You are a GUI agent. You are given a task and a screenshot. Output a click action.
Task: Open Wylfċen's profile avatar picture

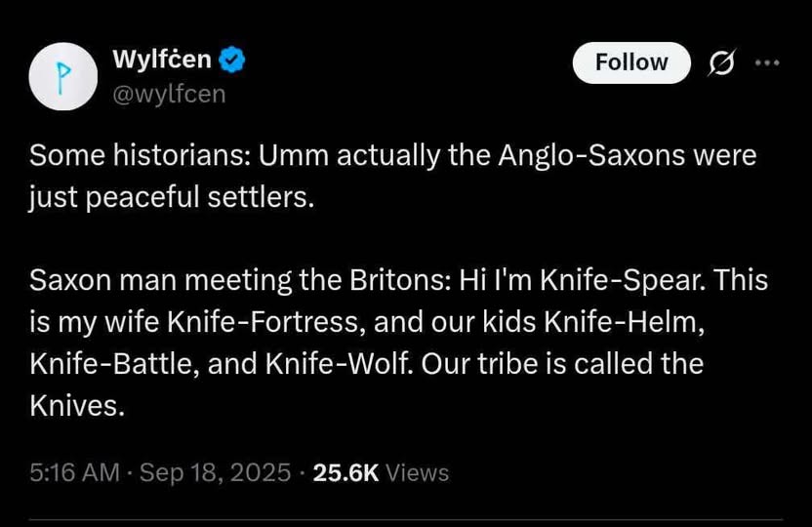(62, 76)
